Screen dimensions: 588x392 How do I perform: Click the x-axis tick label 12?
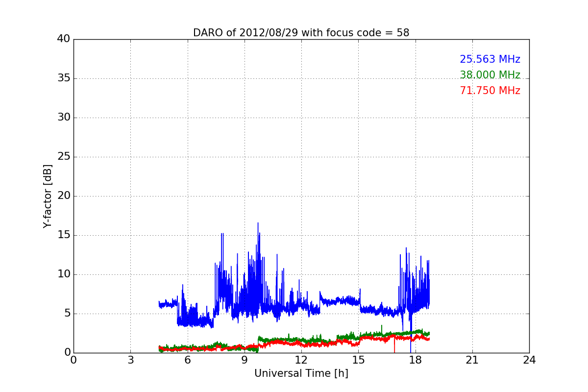(x=301, y=360)
